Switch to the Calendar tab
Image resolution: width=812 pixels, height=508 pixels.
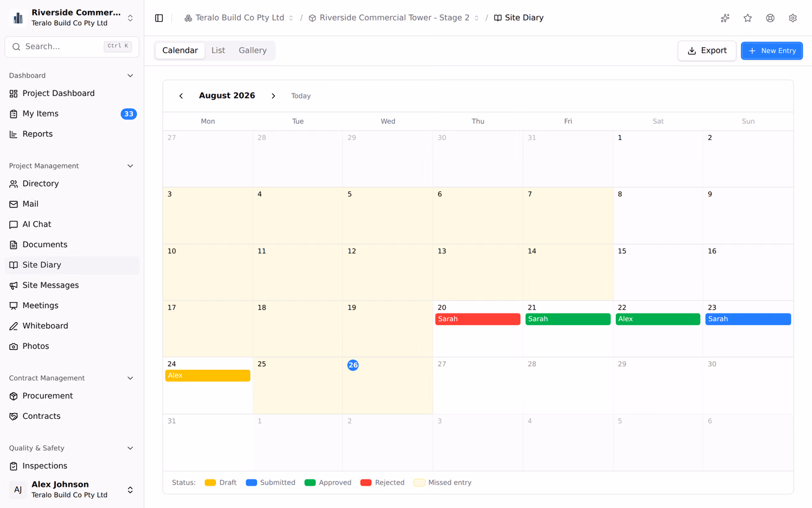coord(180,51)
